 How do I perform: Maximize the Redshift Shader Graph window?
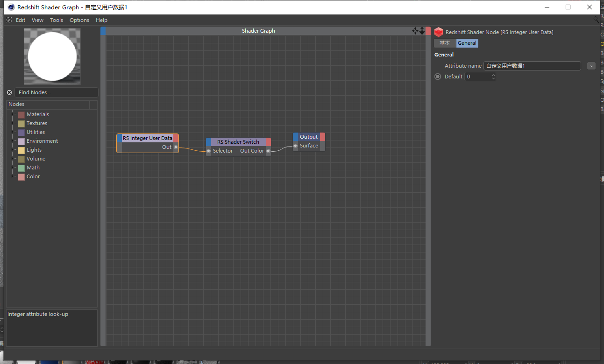tap(568, 7)
